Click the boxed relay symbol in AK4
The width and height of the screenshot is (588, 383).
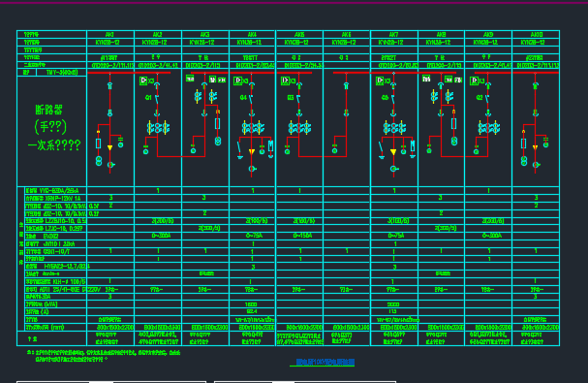point(237,80)
